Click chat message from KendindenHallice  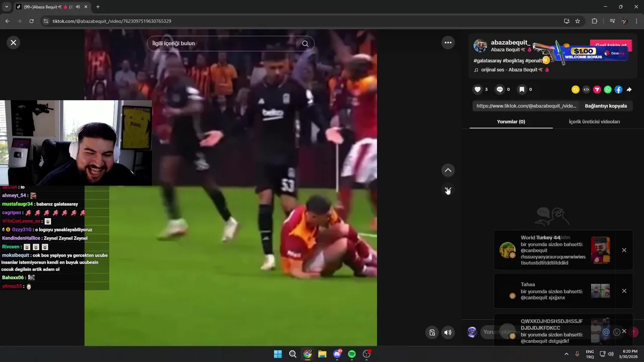pos(44,238)
